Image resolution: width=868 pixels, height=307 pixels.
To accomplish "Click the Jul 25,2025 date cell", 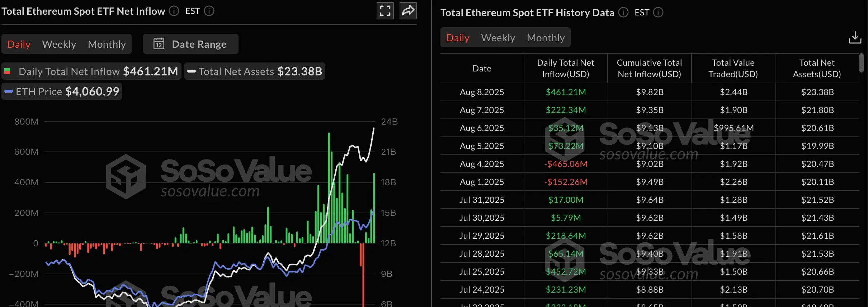I will click(482, 271).
